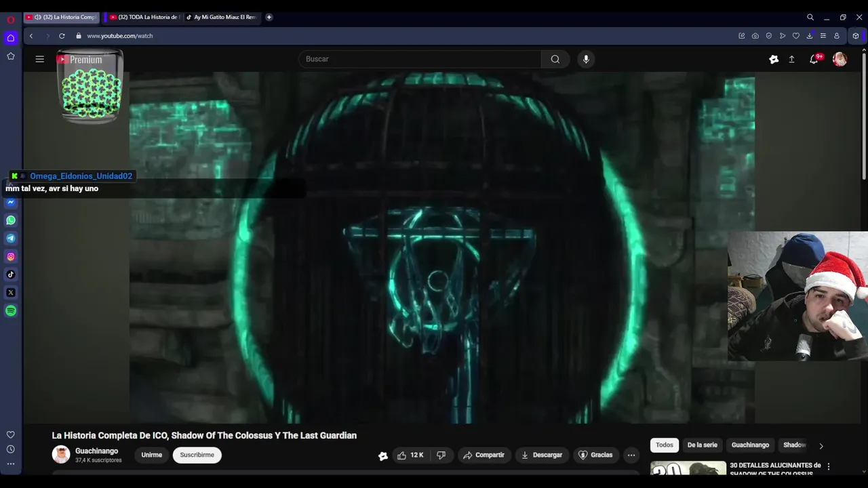Open more actions three-dot menu beside Gracias
This screenshot has width=868, height=488.
point(631,455)
